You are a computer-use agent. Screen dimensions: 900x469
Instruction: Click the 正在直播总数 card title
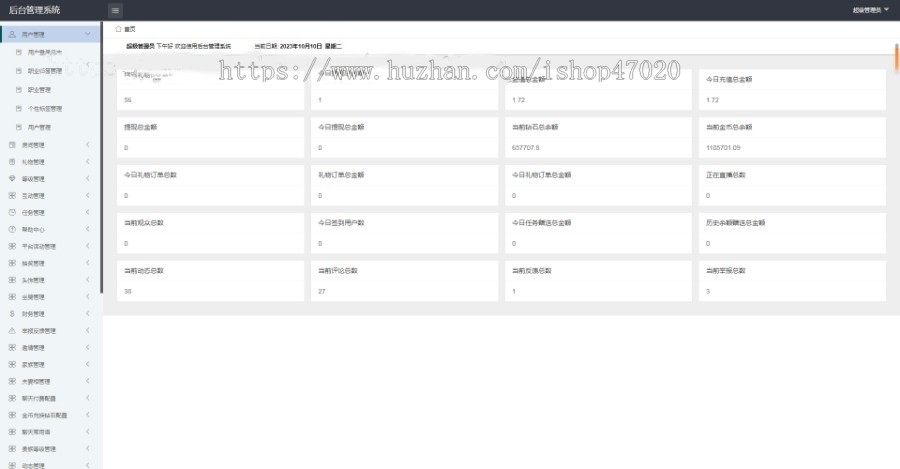(726, 175)
